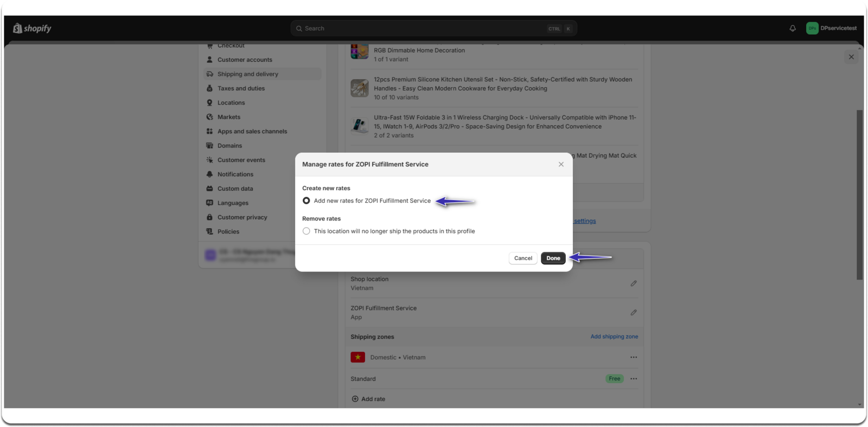Open Markets settings

pyautogui.click(x=263, y=117)
